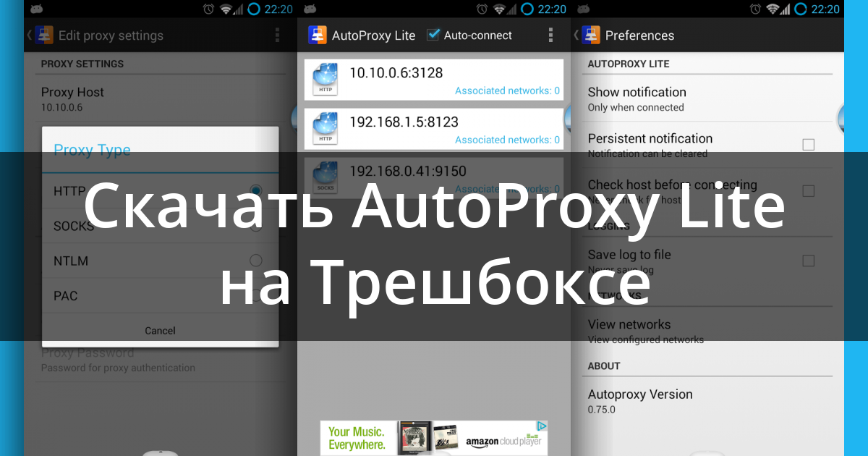Tap the HTTP icon of 192.168.1.5:8123
The image size is (868, 456).
point(325,129)
